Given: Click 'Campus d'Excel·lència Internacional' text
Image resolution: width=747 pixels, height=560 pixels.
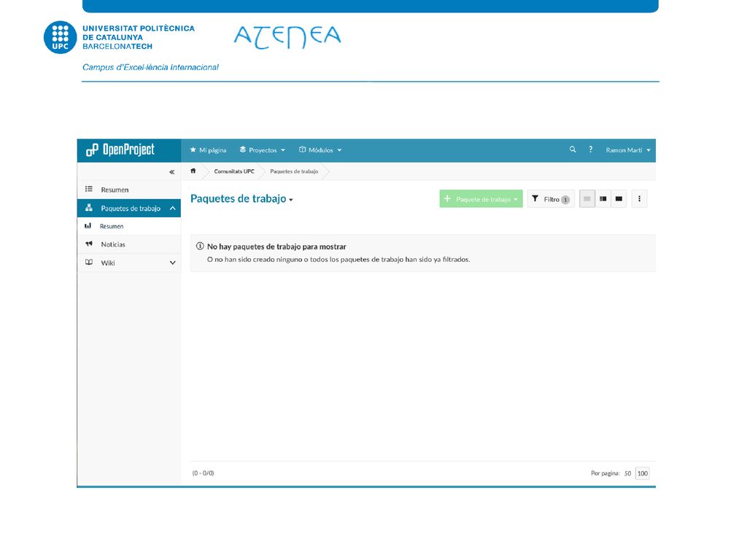Looking at the screenshot, I should (150, 68).
